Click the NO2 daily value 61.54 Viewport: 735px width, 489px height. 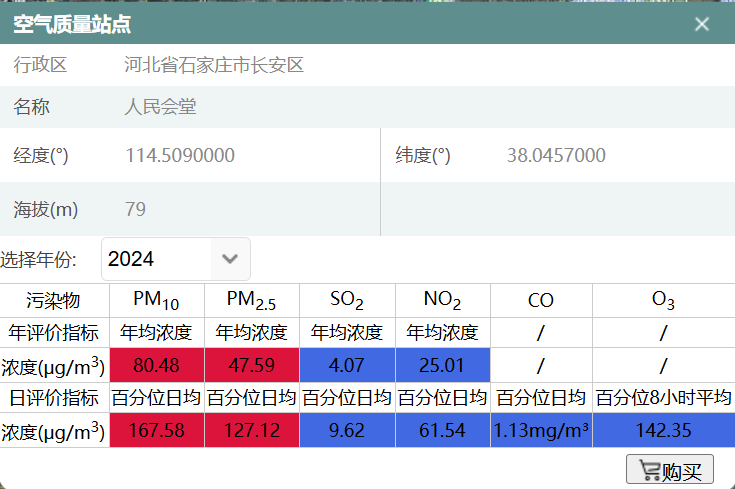click(x=442, y=431)
